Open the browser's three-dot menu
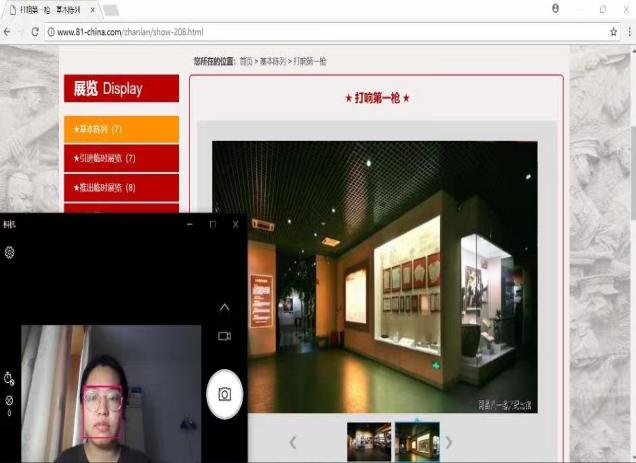This screenshot has height=463, width=636. (x=629, y=32)
